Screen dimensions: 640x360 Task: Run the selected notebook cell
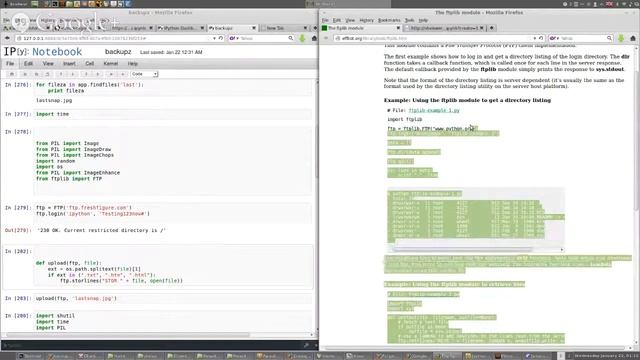coord(111,74)
